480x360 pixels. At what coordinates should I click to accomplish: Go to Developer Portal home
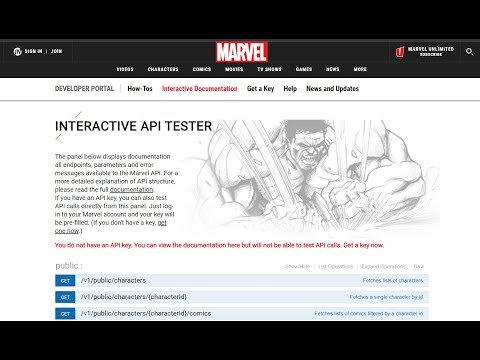tap(84, 89)
